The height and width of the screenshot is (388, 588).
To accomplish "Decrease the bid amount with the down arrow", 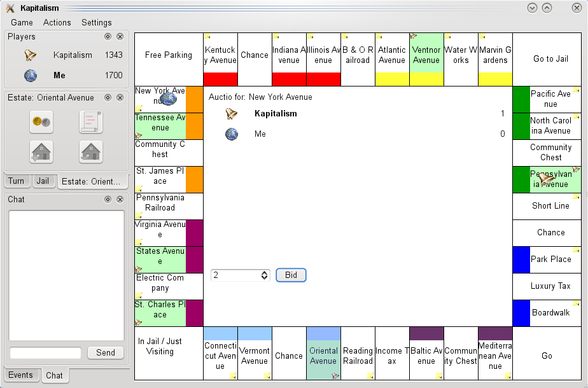I will (264, 278).
